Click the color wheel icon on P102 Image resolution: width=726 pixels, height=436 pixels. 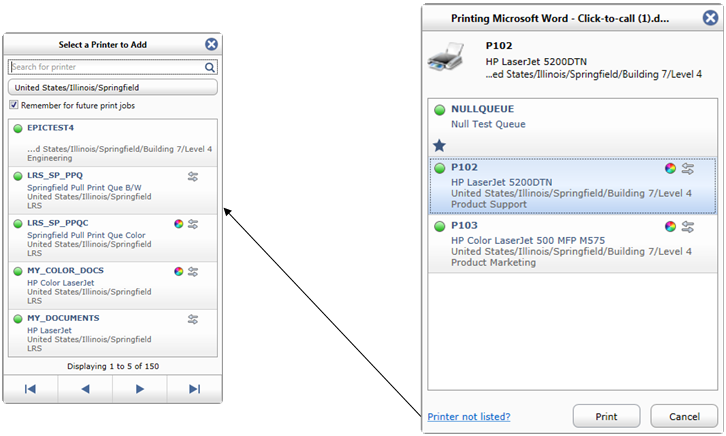[x=670, y=168]
